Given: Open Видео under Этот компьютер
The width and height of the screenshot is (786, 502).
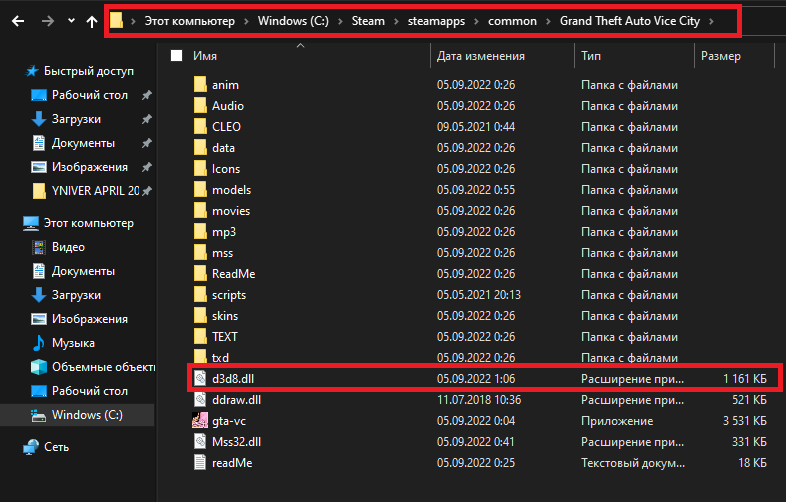Looking at the screenshot, I should [68, 247].
